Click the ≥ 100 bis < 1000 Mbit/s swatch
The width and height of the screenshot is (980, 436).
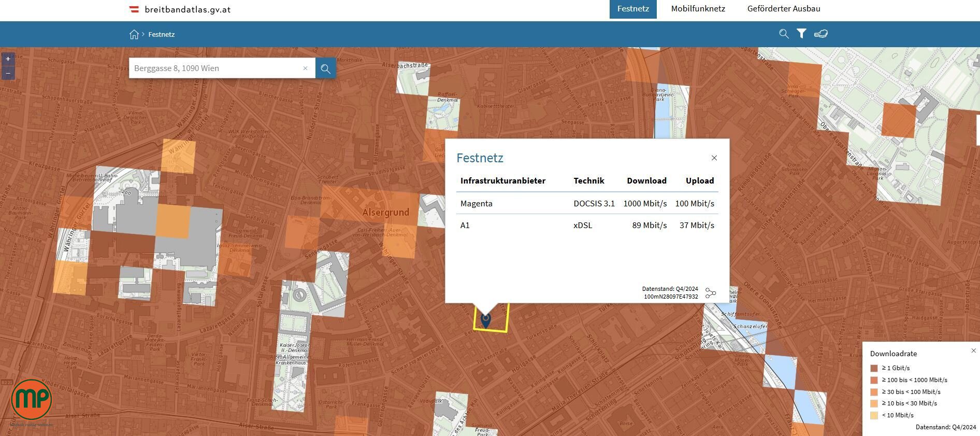(874, 380)
